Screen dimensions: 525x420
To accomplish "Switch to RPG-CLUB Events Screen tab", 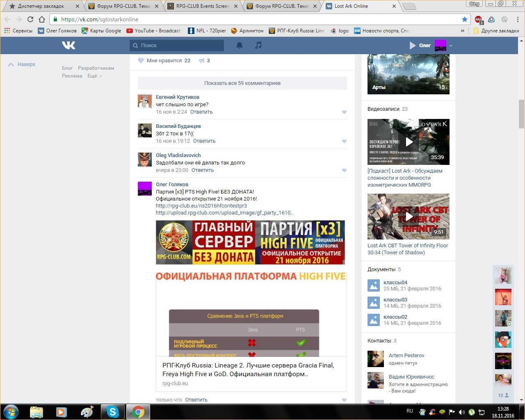I will tap(203, 6).
